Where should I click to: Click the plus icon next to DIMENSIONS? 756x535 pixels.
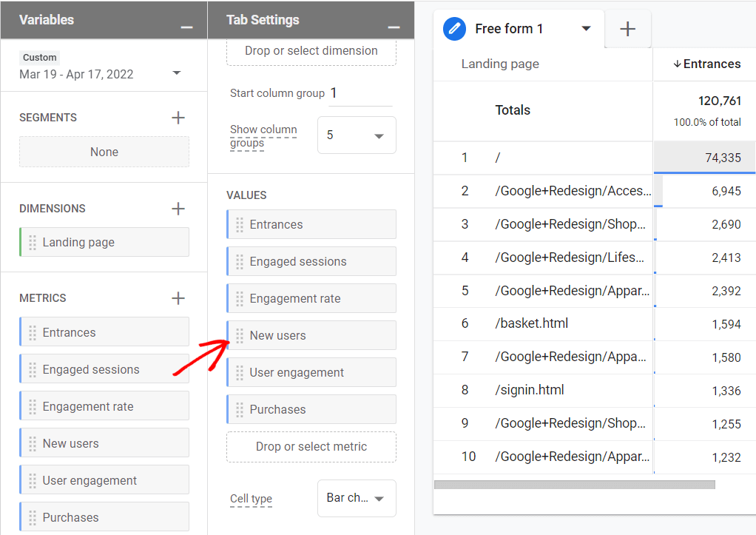(178, 208)
